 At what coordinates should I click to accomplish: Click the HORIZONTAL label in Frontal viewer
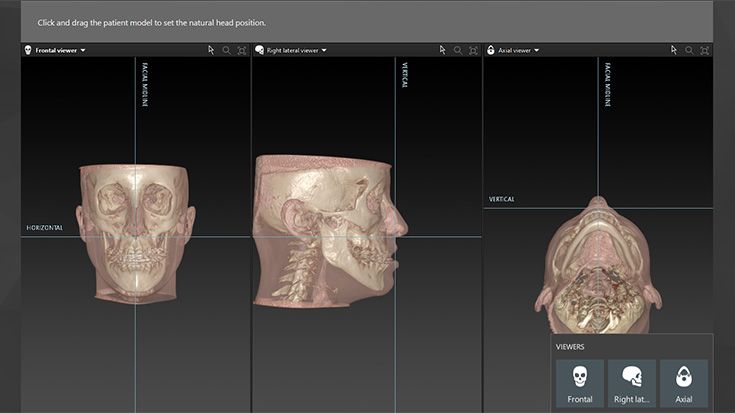point(45,228)
